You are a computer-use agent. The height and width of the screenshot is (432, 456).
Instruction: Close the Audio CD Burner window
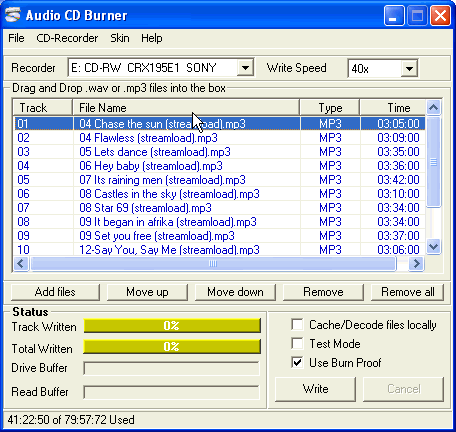point(440,15)
